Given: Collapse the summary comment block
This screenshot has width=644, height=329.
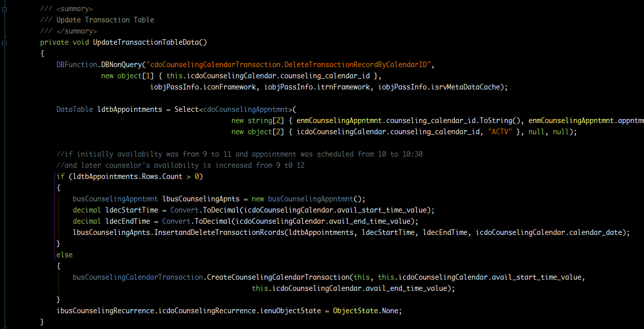Looking at the screenshot, I should 4,9.
